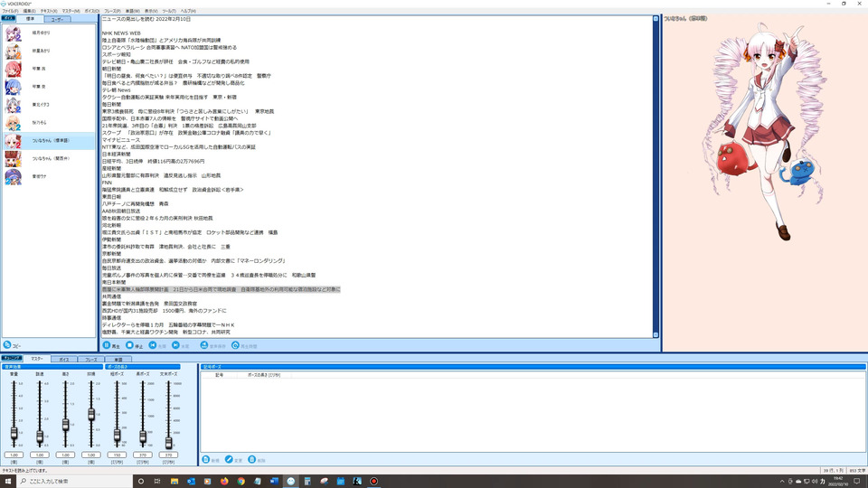Screen dimensions: 868x488
Task: Open the 編集(E) menu
Action: (x=29, y=11)
